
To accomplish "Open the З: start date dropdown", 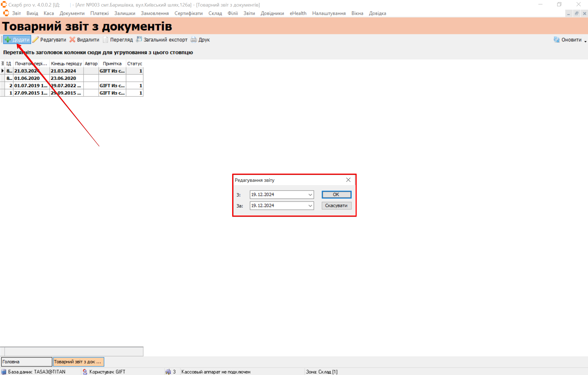I will (310, 195).
